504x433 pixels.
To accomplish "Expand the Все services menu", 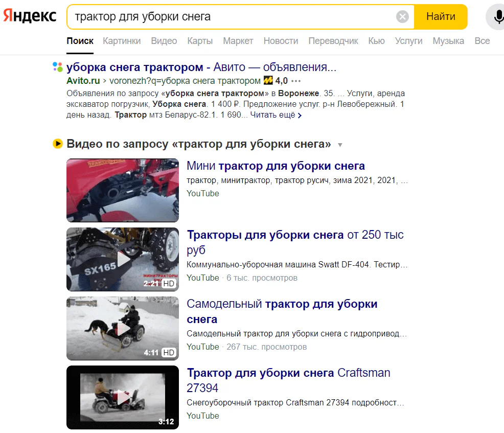I will pos(482,41).
